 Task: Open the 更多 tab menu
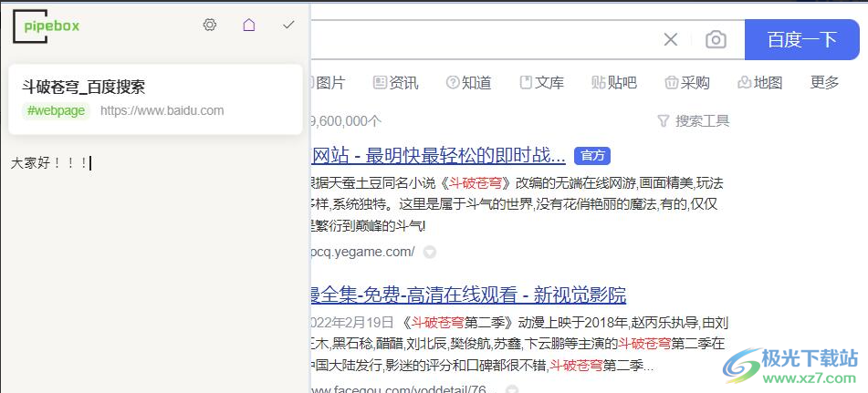click(825, 83)
